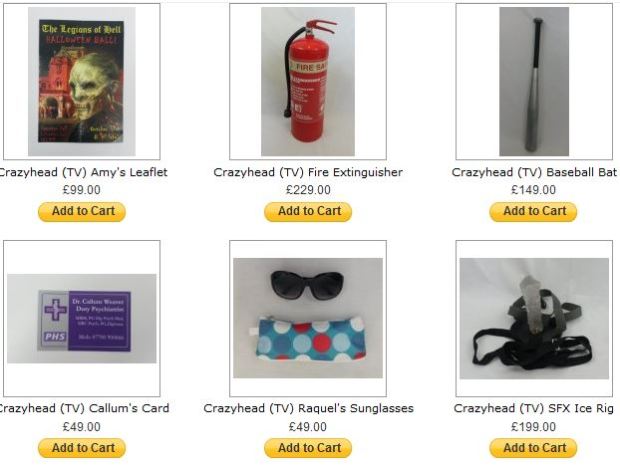Open Crazyhead Fire Extinguisher title link
The width and height of the screenshot is (620, 468).
point(308,172)
